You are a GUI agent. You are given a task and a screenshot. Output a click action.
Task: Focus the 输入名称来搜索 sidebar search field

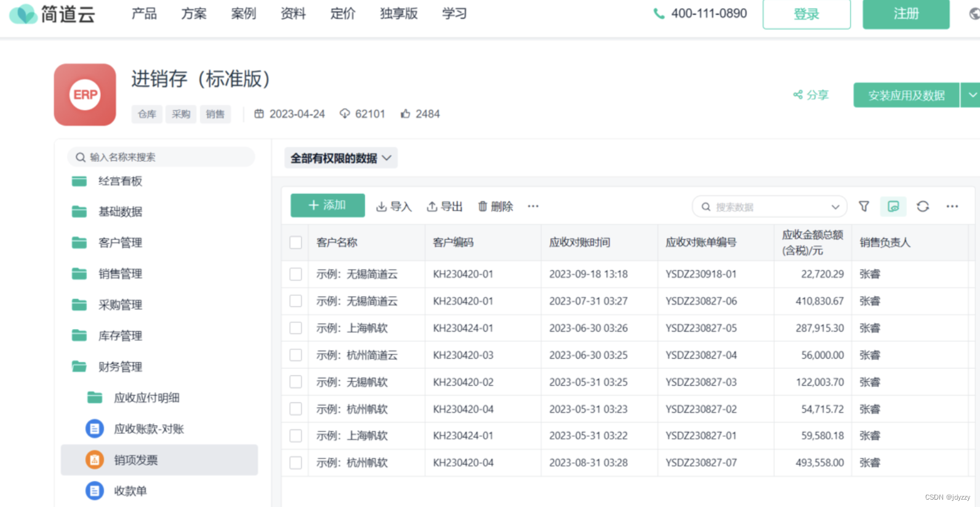coord(161,157)
